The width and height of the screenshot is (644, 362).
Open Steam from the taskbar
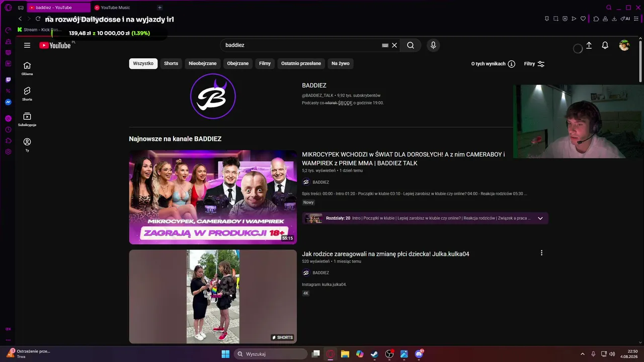(x=374, y=354)
